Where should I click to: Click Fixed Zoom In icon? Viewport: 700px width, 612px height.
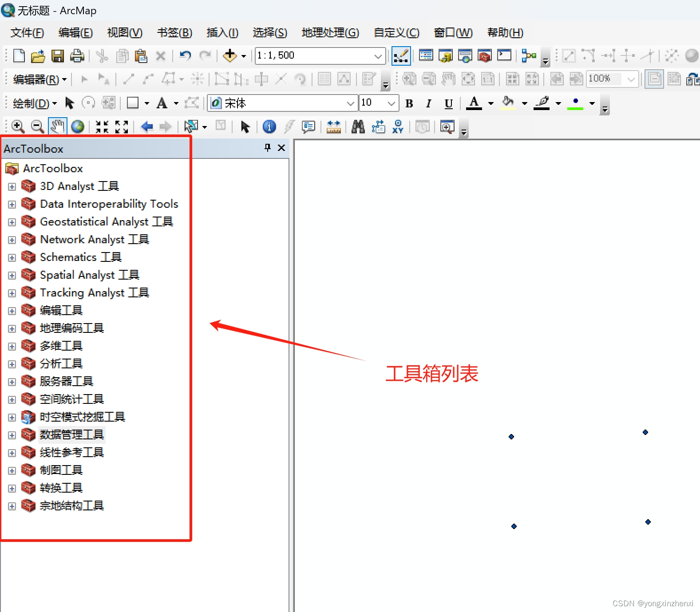tap(102, 127)
